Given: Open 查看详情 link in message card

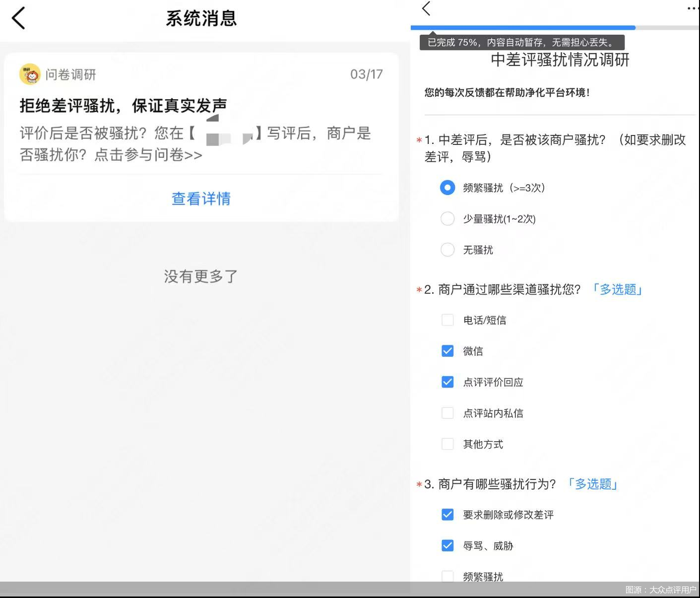Looking at the screenshot, I should point(201,199).
